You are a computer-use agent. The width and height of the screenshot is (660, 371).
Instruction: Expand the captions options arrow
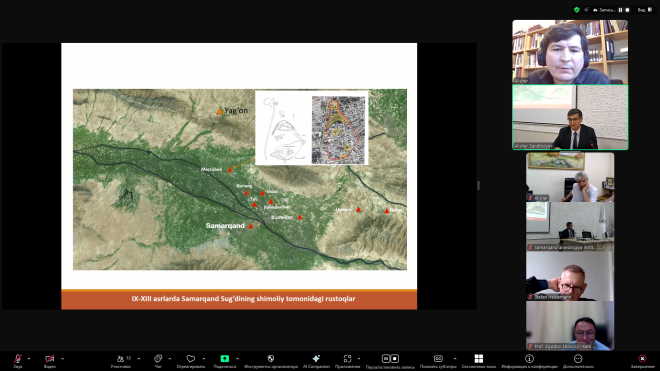click(x=455, y=359)
